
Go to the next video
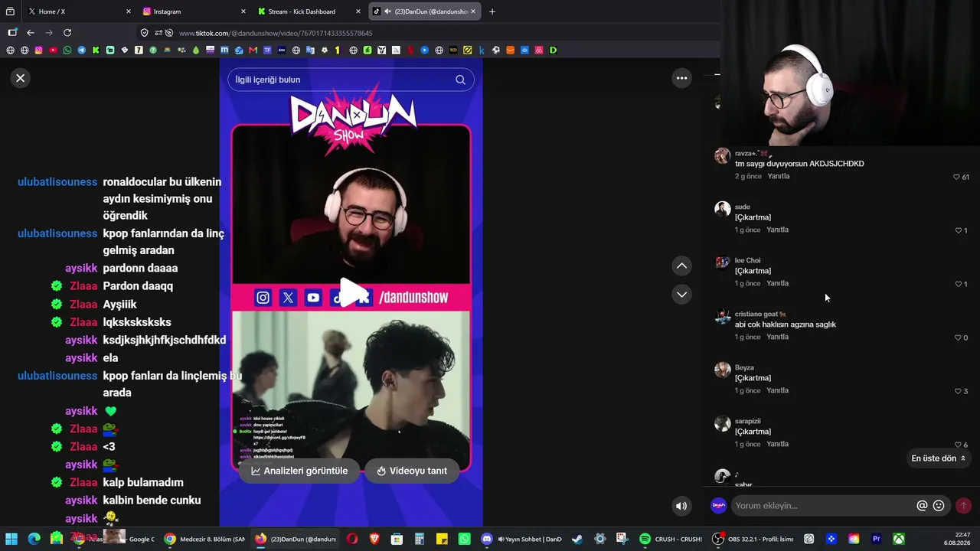tap(681, 295)
